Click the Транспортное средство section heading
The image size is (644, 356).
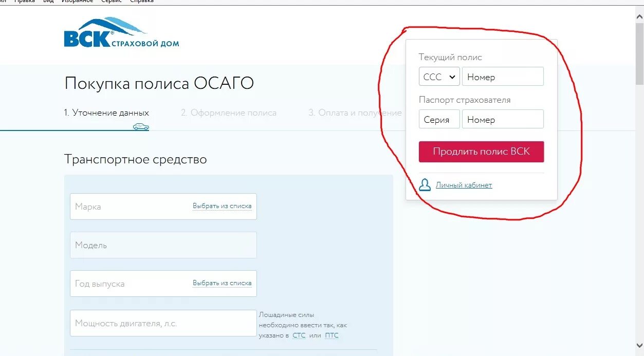(x=136, y=159)
